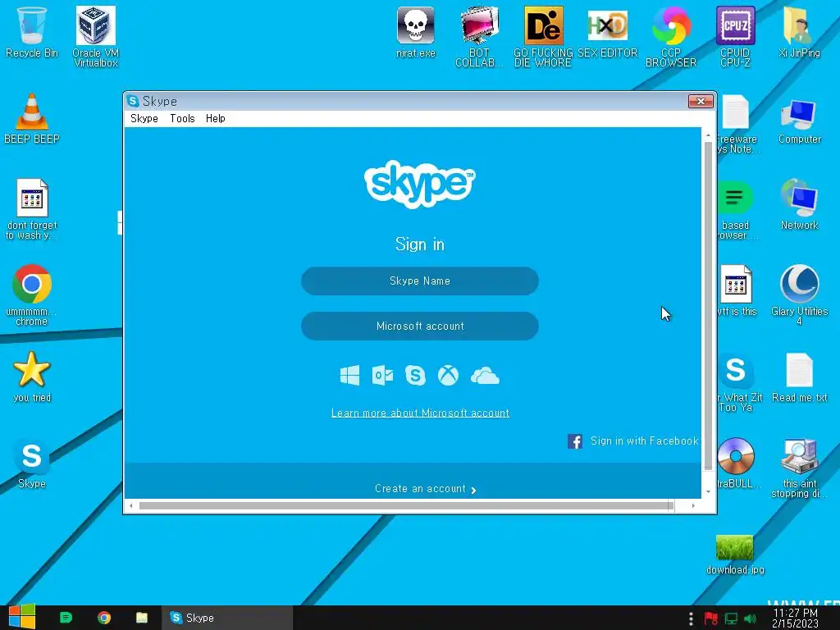This screenshot has width=840, height=630.
Task: Select the BEEP BEEP VLC cone icon
Action: [x=32, y=118]
